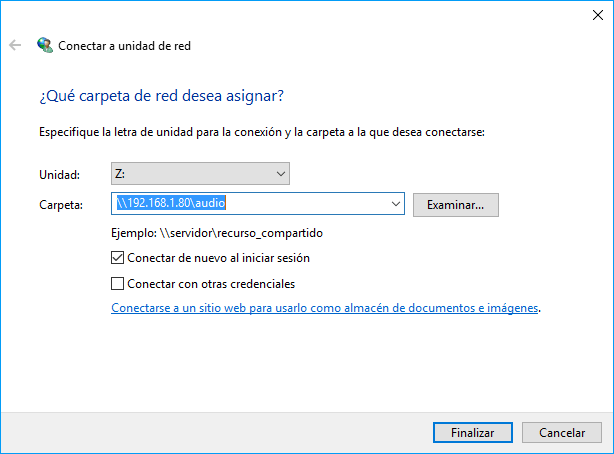Click the heading ¿Qué carpeta de red desea asignar?
The height and width of the screenshot is (454, 614).
tap(161, 96)
